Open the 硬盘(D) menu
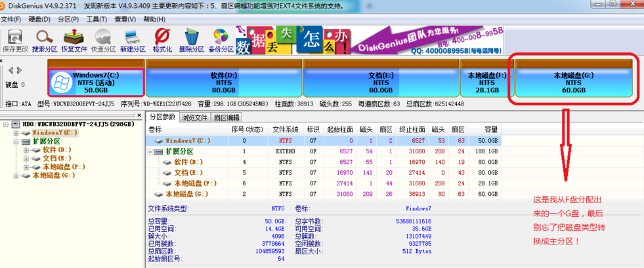 click(40, 19)
